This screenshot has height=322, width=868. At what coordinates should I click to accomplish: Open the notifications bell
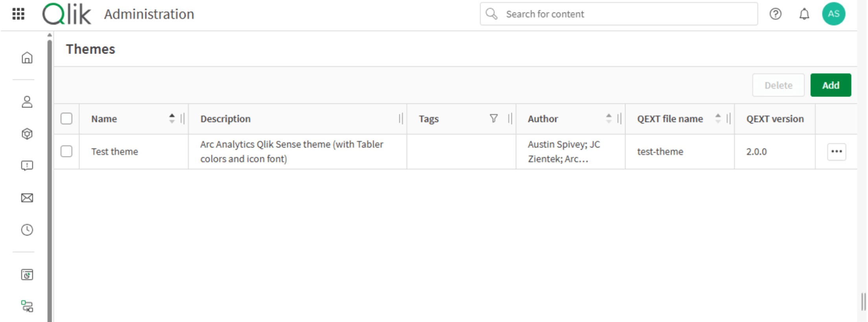coord(804,14)
